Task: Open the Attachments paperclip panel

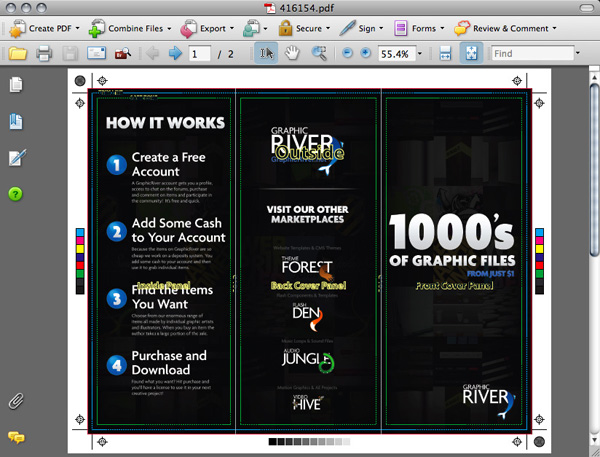Action: pyautogui.click(x=16, y=402)
